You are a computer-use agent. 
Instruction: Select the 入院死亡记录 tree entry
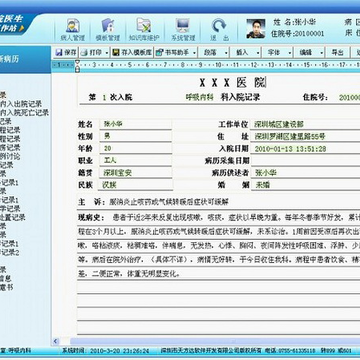[24, 113]
